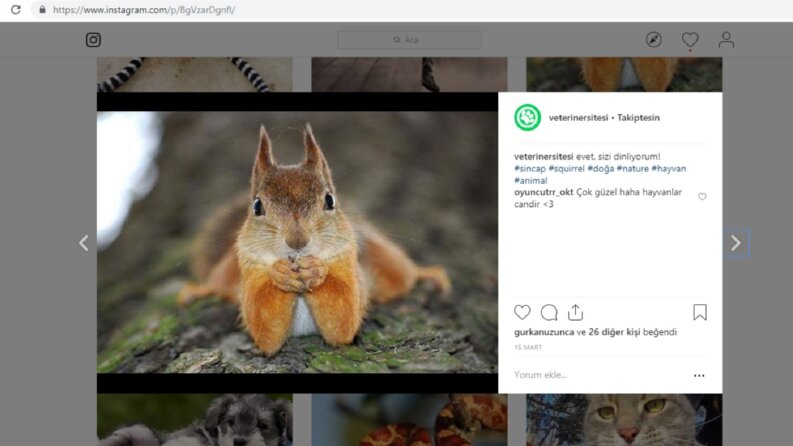Open the Explore compass icon
The width and height of the screenshot is (793, 446).
click(653, 39)
